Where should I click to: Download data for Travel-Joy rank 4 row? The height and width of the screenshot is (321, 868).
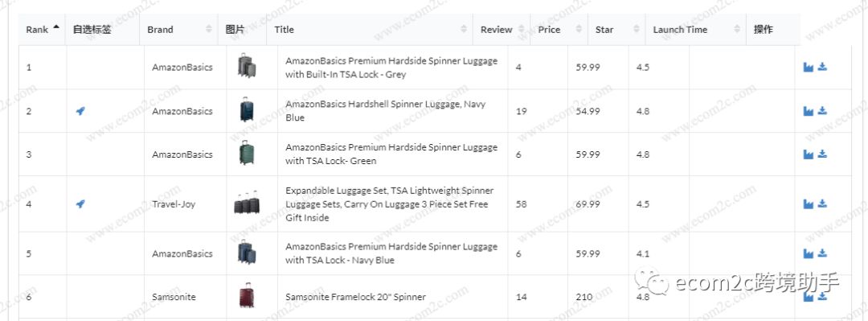click(822, 204)
